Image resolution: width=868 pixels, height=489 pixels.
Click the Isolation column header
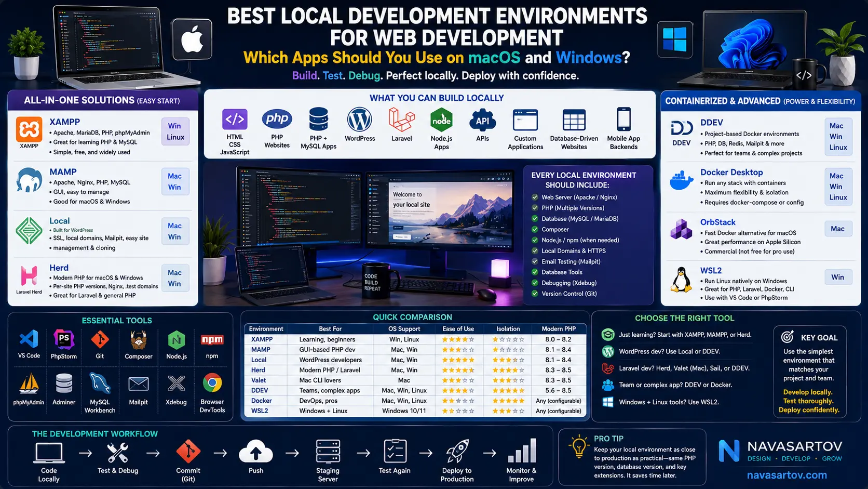point(508,329)
